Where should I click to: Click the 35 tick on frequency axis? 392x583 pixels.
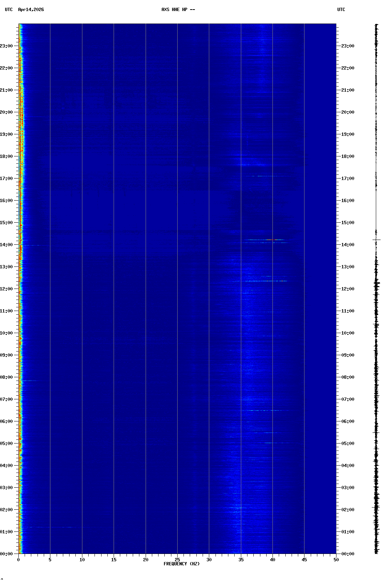pos(241,560)
